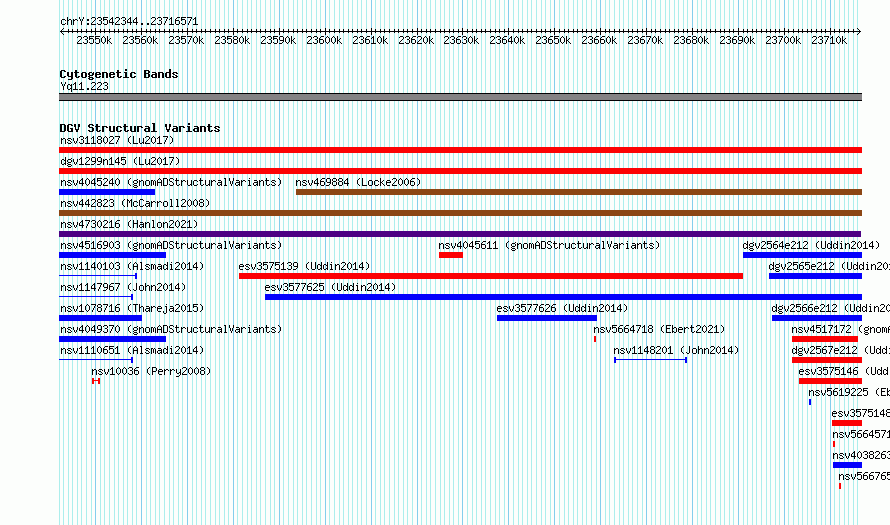
Task: Click the red bar under esv3575148
Action: click(x=847, y=423)
